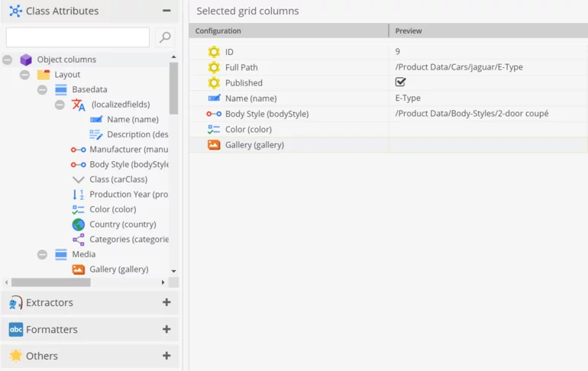Screen dimensions: 588x371
Task: Click the attribute search input field
Action: [x=78, y=37]
